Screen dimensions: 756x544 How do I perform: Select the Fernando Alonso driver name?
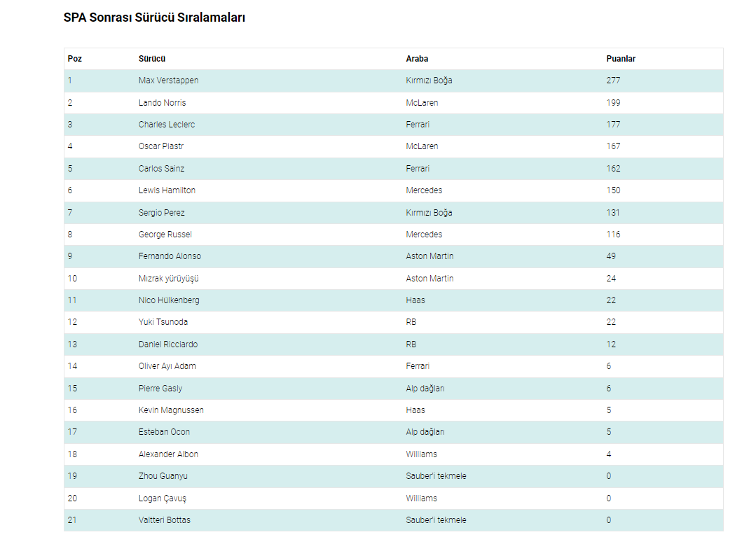[170, 256]
